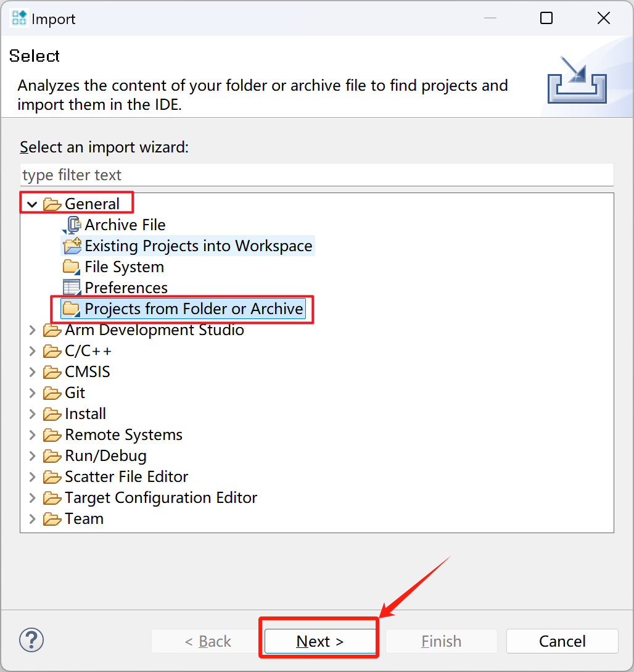The image size is (634, 672).
Task: Select the Install tree item
Action: 85,414
